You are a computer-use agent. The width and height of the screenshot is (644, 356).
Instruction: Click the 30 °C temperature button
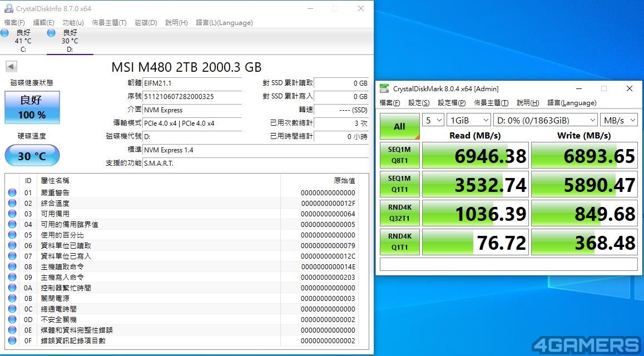coord(32,156)
